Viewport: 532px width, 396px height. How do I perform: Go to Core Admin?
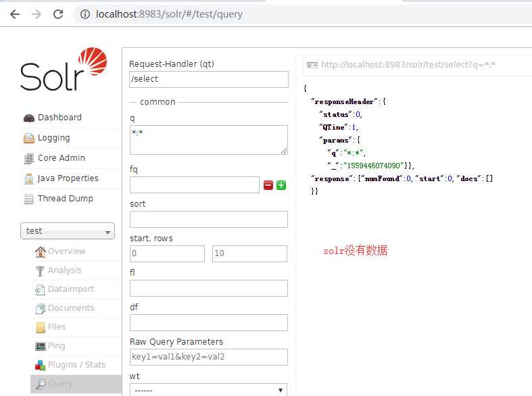62,157
